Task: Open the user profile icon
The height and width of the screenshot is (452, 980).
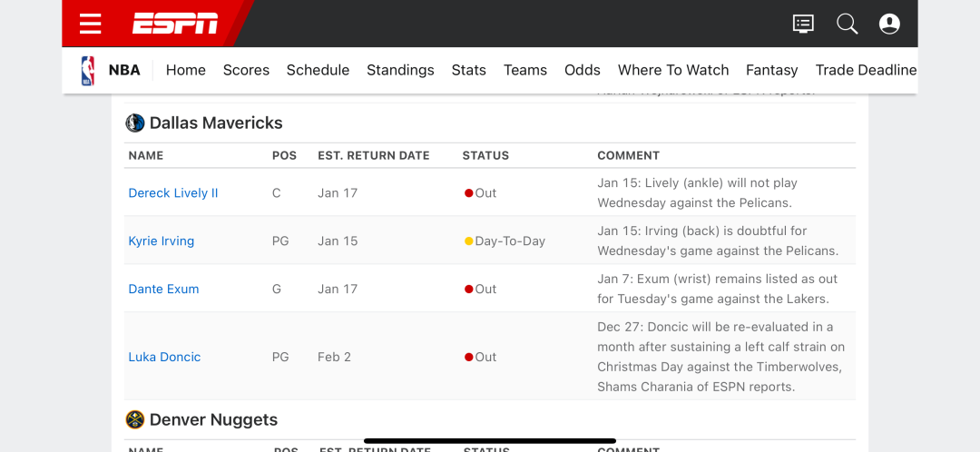Action: tap(889, 24)
